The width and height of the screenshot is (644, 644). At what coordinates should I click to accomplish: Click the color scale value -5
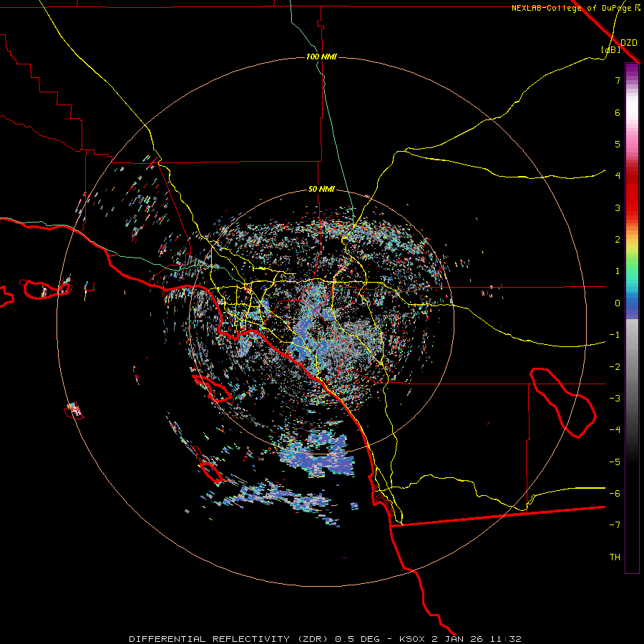point(615,462)
